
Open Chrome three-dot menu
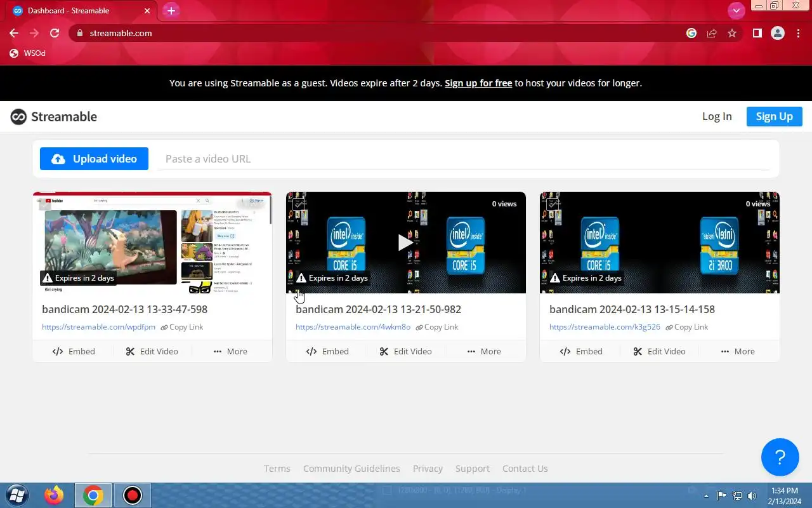[798, 33]
